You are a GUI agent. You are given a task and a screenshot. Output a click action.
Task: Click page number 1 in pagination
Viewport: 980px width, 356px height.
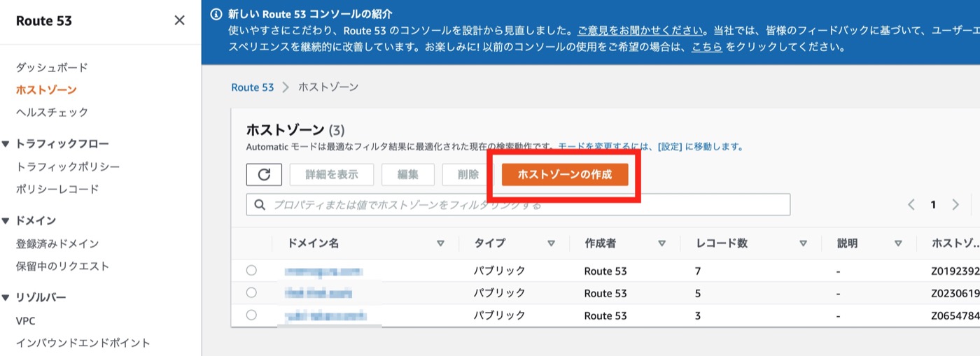pos(933,205)
